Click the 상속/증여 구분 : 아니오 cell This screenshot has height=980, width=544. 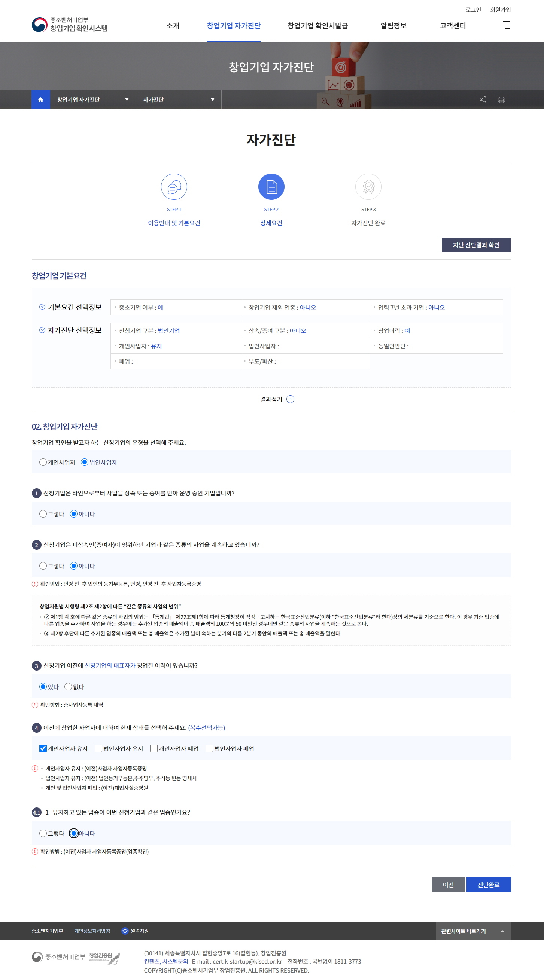click(x=305, y=331)
